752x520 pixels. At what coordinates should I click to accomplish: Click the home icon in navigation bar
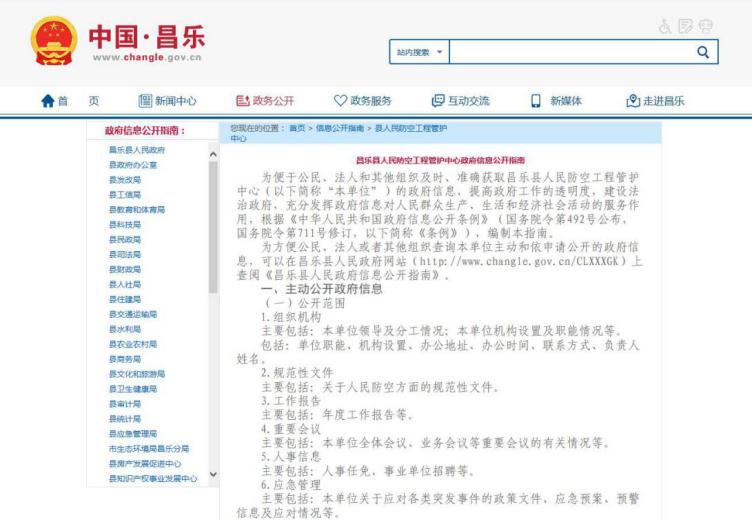pyautogui.click(x=47, y=101)
